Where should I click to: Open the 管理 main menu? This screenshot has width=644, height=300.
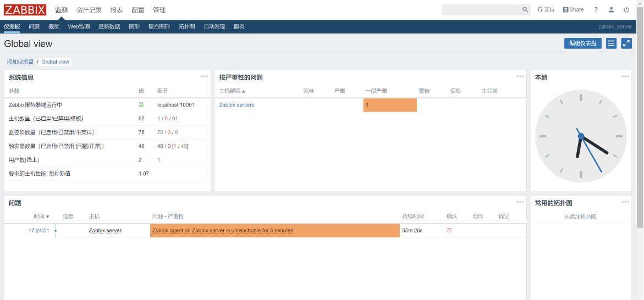pyautogui.click(x=159, y=10)
